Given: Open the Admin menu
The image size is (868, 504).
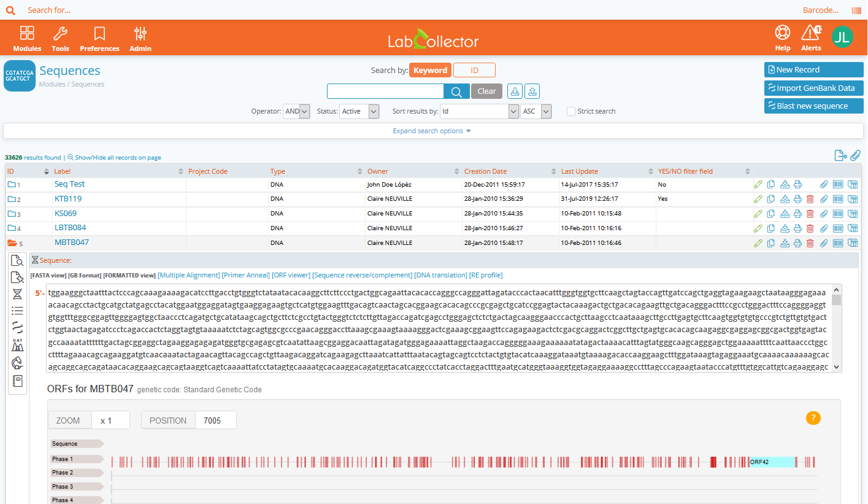Looking at the screenshot, I should (x=140, y=39).
